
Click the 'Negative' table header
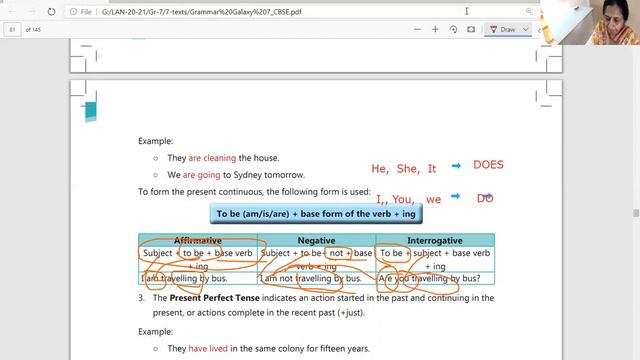click(x=316, y=240)
